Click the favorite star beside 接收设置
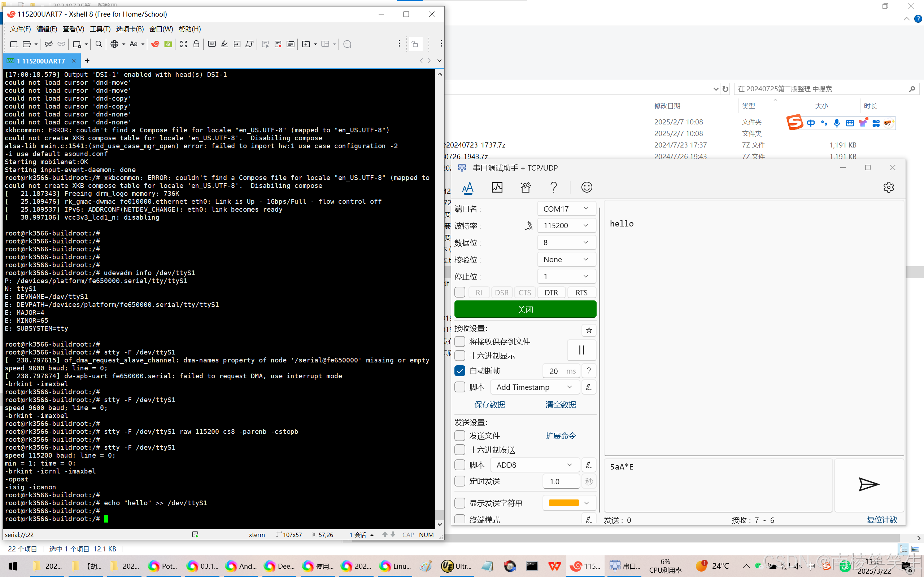The image size is (924, 577). [589, 330]
